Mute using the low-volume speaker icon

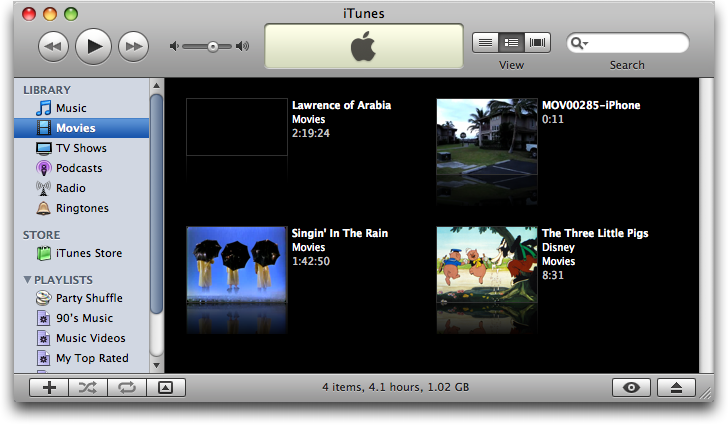coord(174,46)
